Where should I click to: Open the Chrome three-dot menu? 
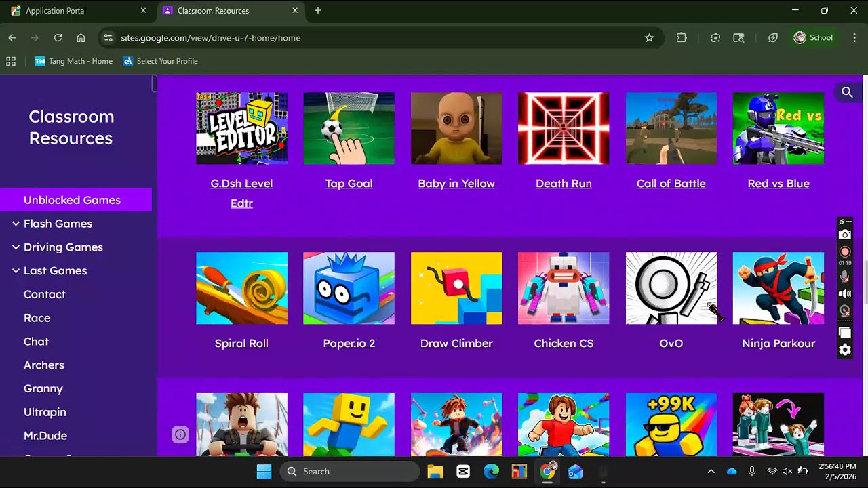tap(854, 38)
